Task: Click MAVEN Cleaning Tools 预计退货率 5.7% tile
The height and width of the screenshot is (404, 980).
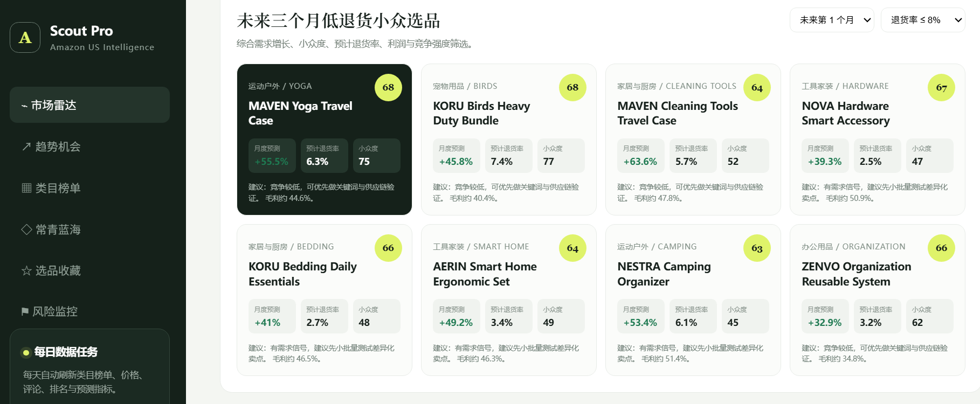Action: (x=693, y=156)
